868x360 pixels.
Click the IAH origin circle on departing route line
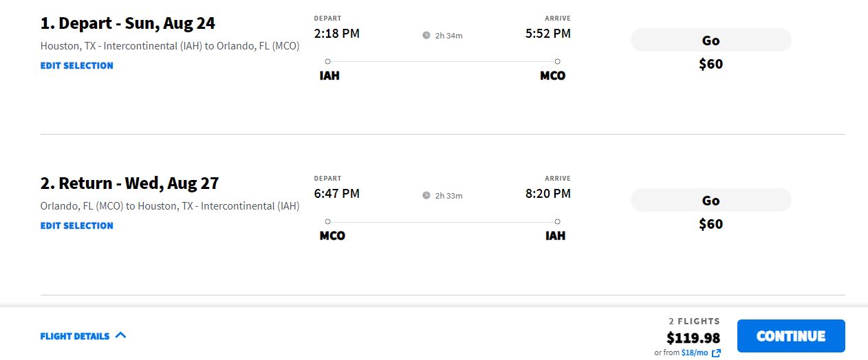pos(327,61)
